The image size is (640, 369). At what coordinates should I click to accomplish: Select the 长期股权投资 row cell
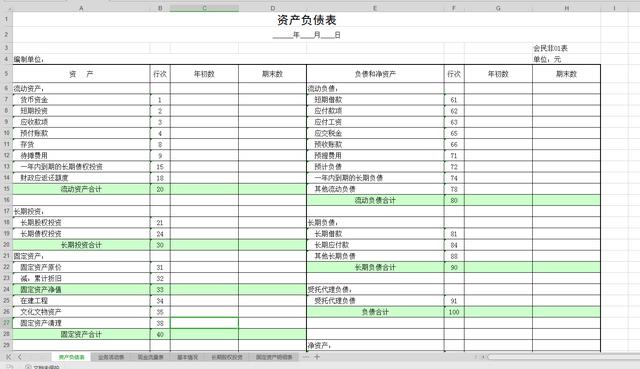point(81,222)
